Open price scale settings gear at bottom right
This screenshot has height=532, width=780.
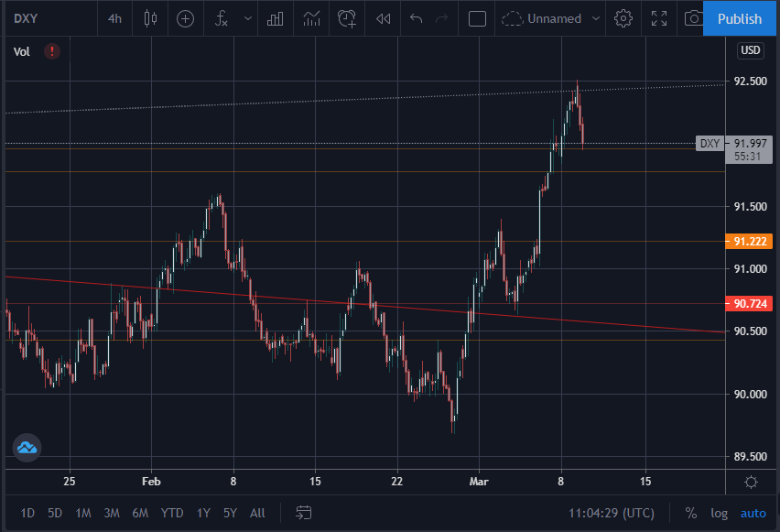(751, 482)
